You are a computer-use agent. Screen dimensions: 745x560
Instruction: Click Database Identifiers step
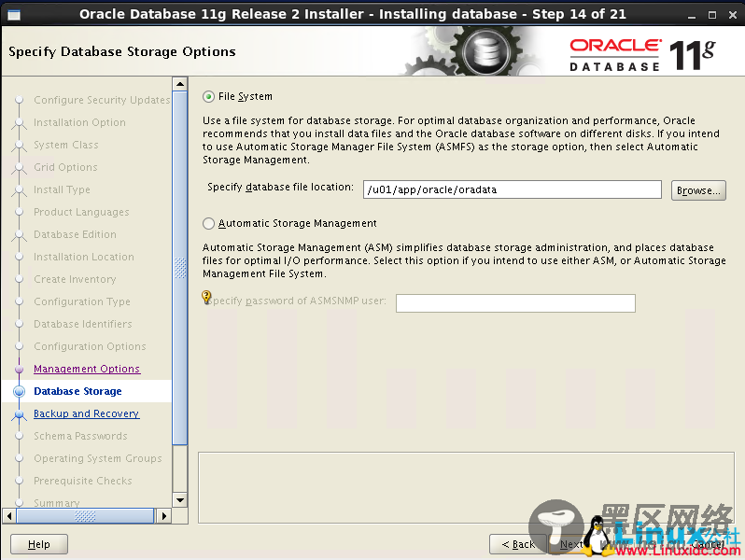click(83, 324)
